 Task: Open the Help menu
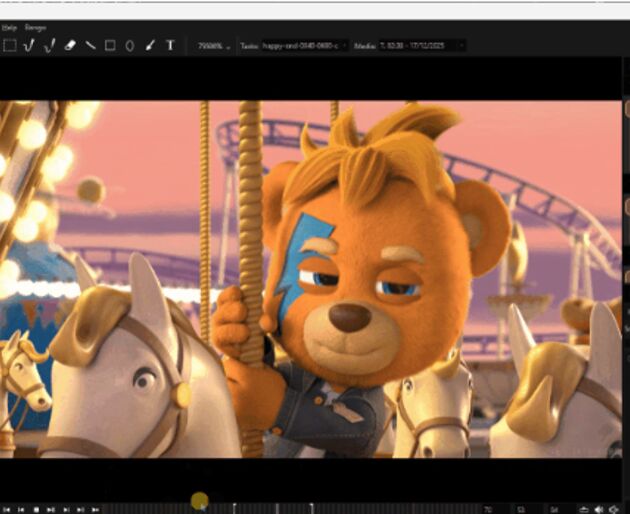point(9,28)
